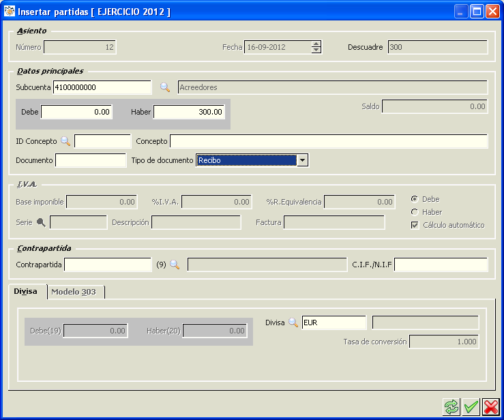This screenshot has width=504, height=420.
Task: Click the Divisa field containing EUR
Action: [334, 322]
